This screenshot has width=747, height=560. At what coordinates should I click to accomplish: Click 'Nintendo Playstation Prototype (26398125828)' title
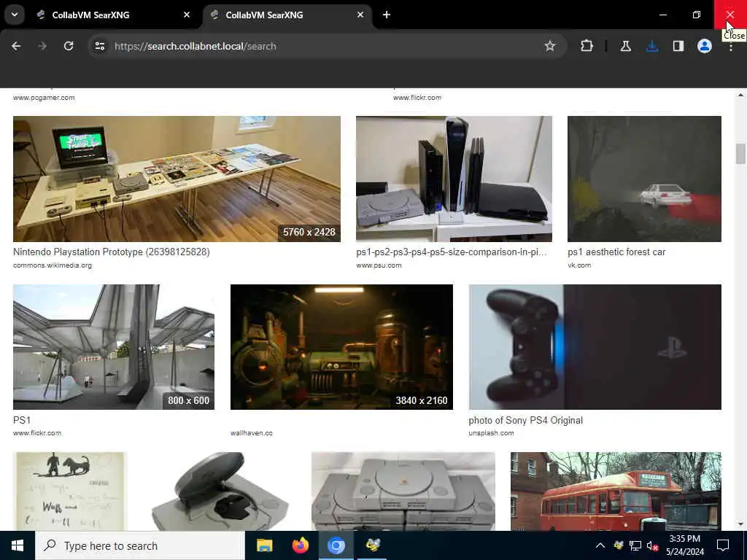(112, 252)
